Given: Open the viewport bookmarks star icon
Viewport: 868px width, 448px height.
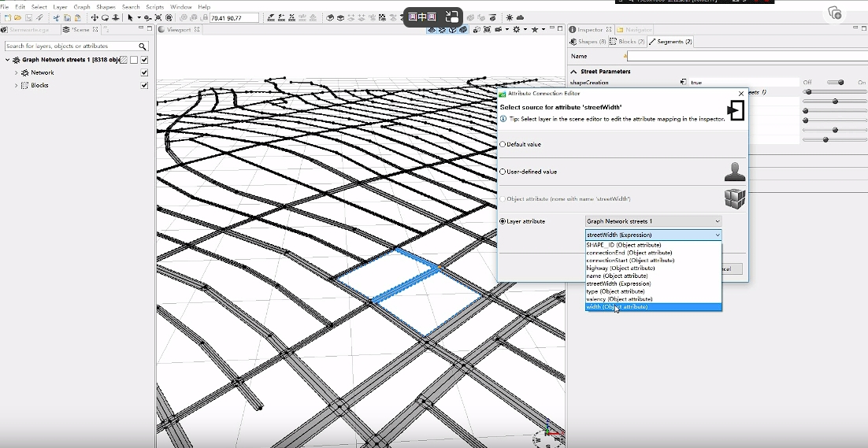Looking at the screenshot, I should coord(535,30).
